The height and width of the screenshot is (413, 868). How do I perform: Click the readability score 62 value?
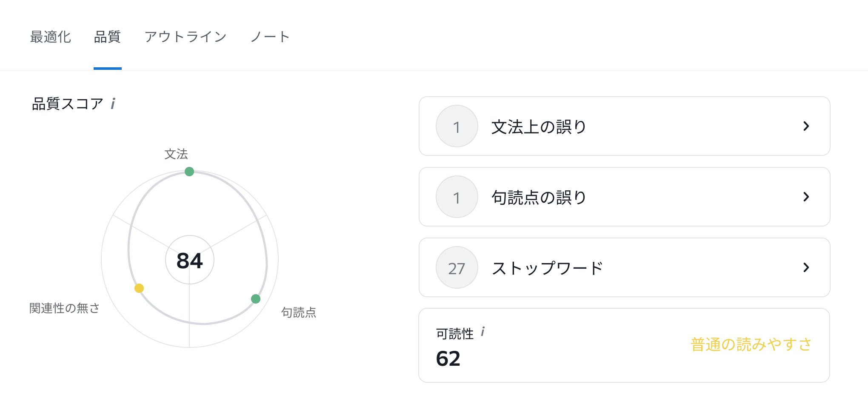click(x=448, y=359)
